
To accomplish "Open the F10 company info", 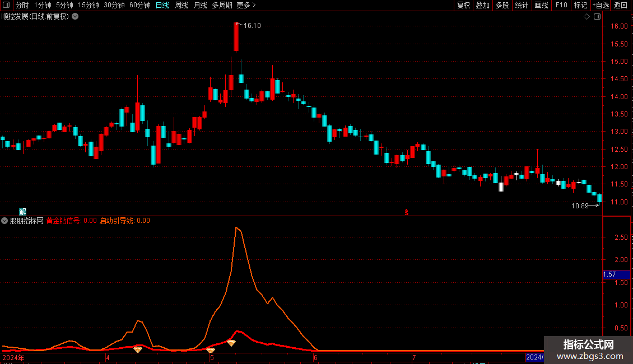I will [x=561, y=5].
